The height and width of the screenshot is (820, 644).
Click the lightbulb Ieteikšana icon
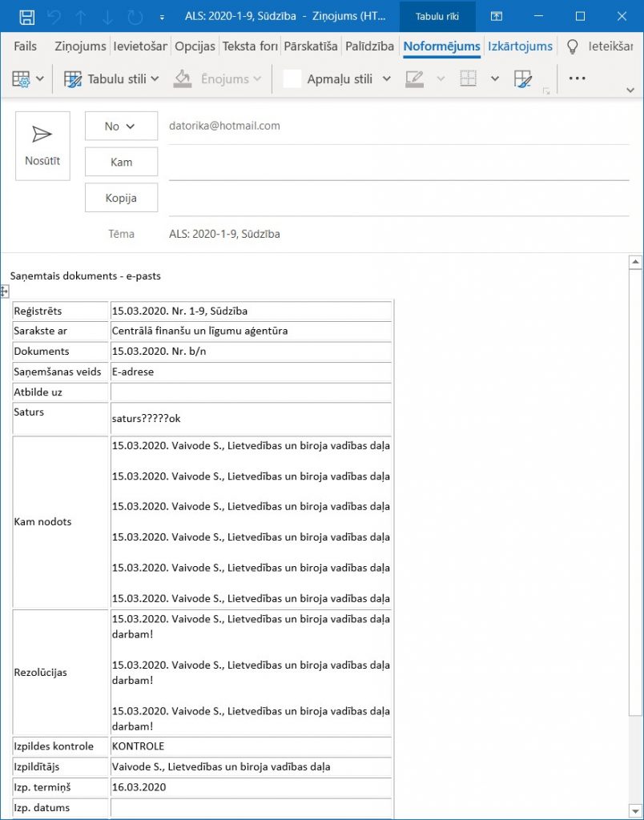coord(572,46)
